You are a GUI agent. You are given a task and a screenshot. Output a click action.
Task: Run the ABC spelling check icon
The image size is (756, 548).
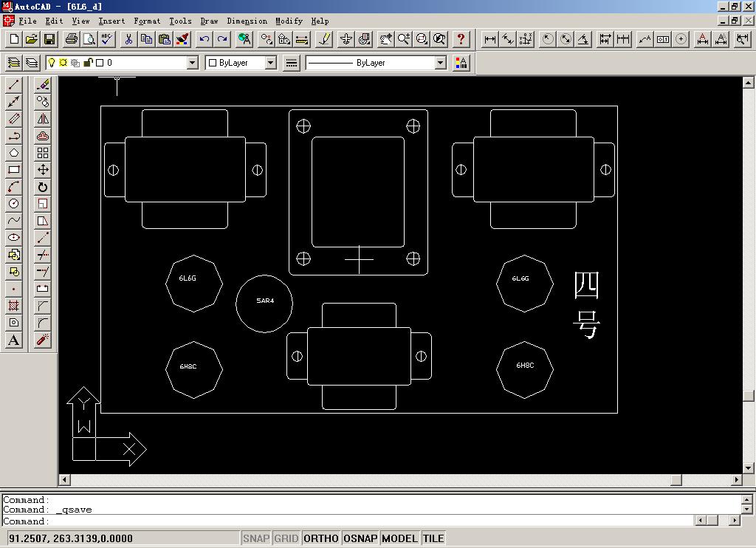click(x=107, y=39)
